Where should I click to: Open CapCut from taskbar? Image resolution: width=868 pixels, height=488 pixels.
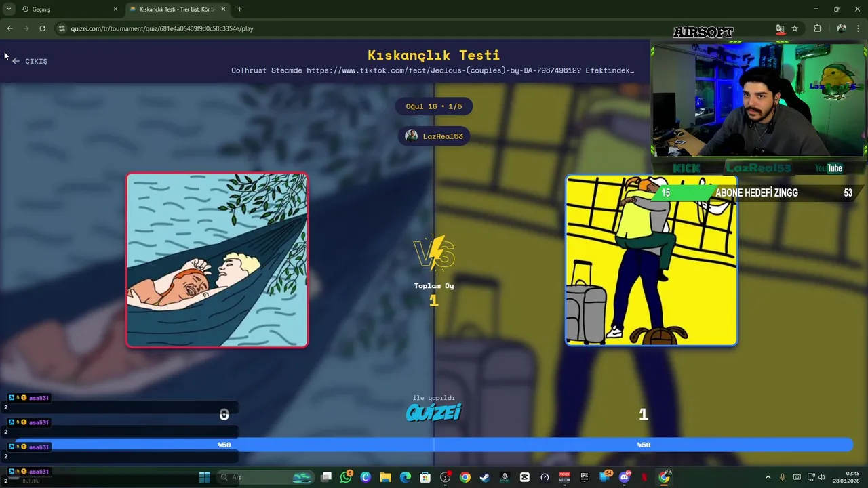(x=524, y=477)
